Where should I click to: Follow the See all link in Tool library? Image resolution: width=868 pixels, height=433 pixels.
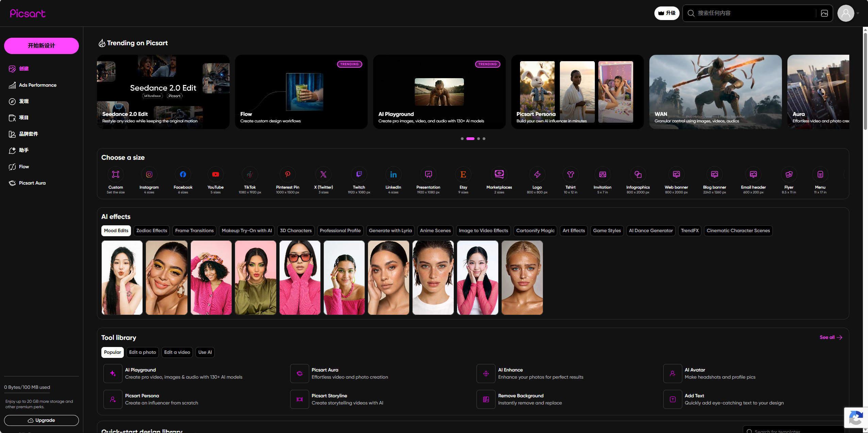click(831, 337)
